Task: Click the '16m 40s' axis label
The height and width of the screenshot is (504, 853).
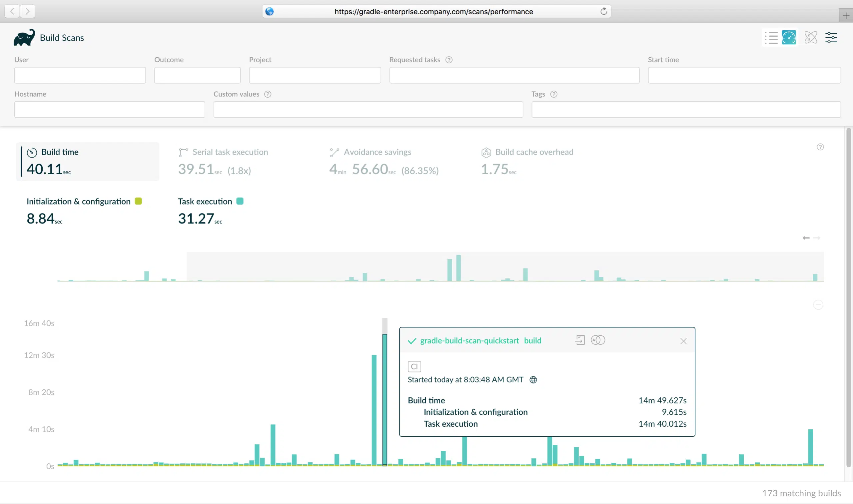Action: [39, 323]
